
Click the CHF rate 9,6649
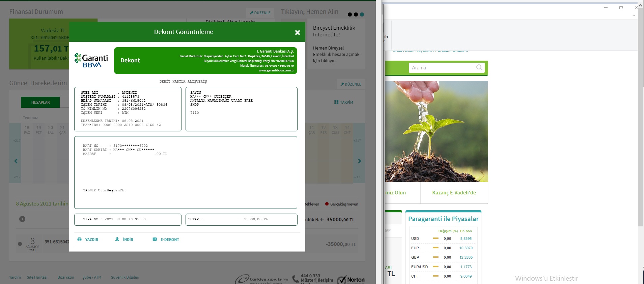pyautogui.click(x=466, y=276)
